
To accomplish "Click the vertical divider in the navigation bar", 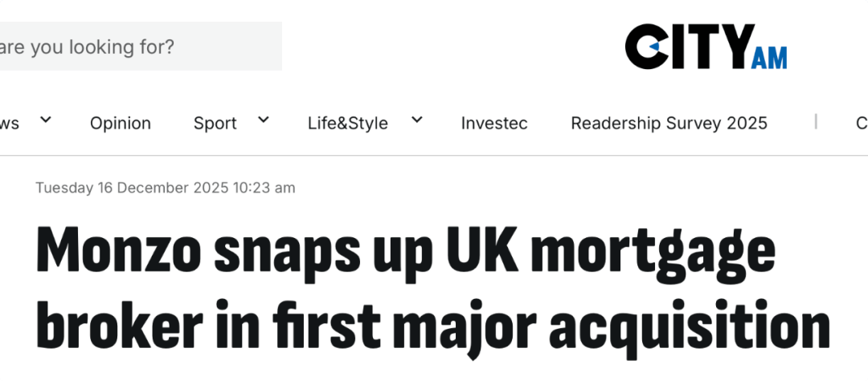I will [x=816, y=121].
